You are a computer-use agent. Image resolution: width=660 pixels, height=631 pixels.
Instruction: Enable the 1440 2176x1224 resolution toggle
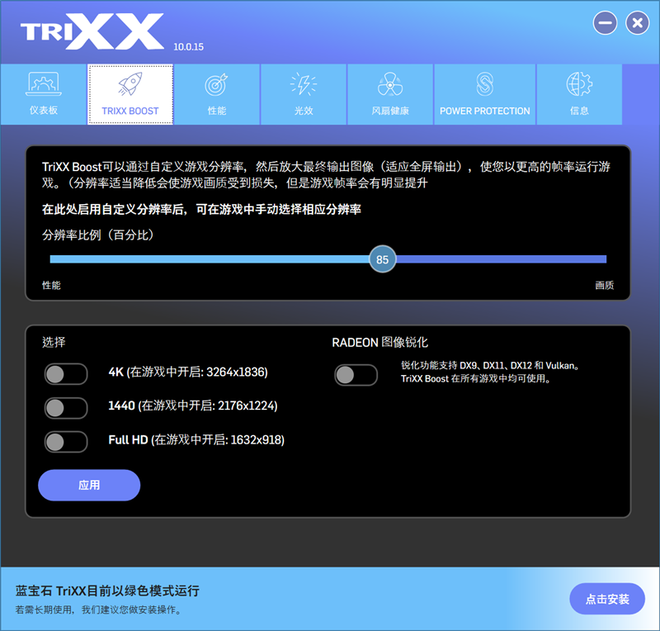click(66, 408)
